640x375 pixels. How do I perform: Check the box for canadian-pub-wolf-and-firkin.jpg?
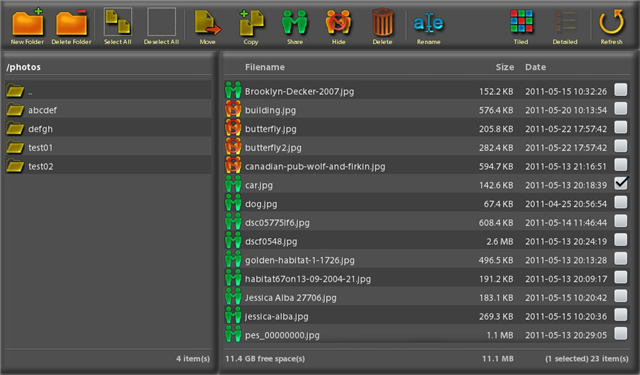pos(621,164)
